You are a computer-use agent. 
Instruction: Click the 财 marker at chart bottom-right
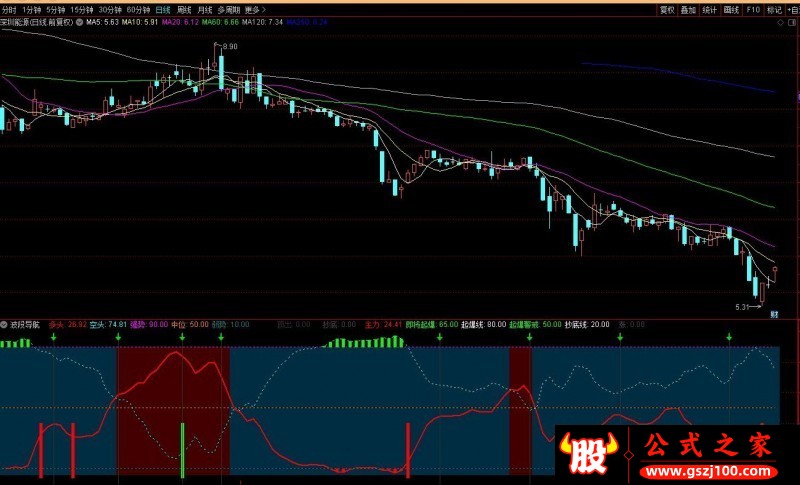[774, 315]
